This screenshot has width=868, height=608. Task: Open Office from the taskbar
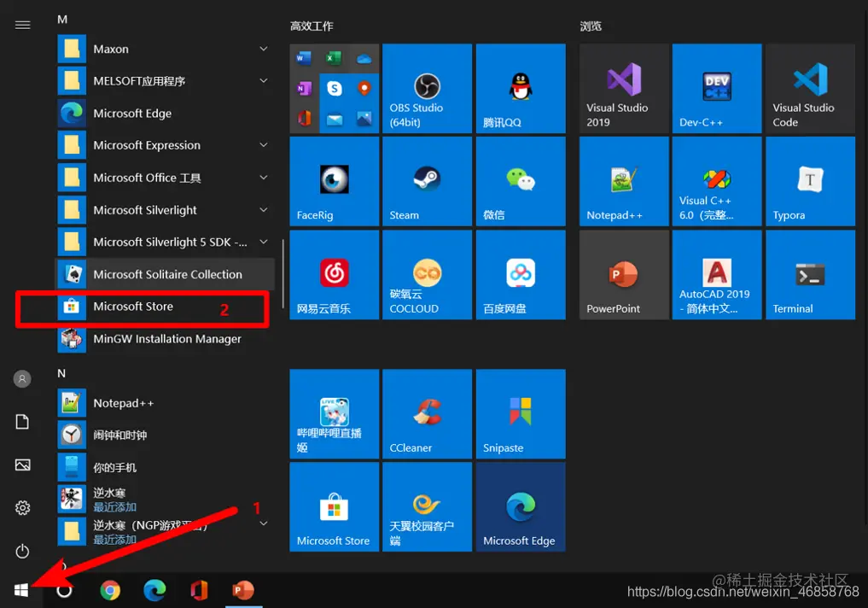click(x=199, y=590)
